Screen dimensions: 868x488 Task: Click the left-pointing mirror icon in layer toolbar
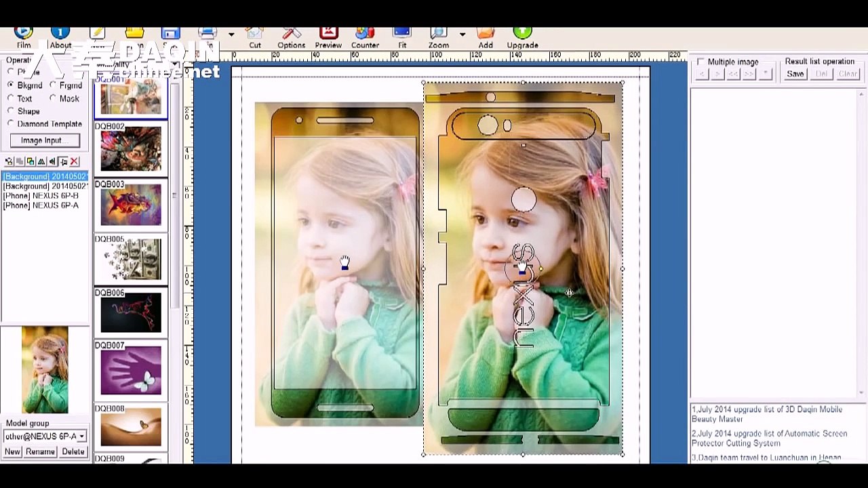[x=52, y=161]
